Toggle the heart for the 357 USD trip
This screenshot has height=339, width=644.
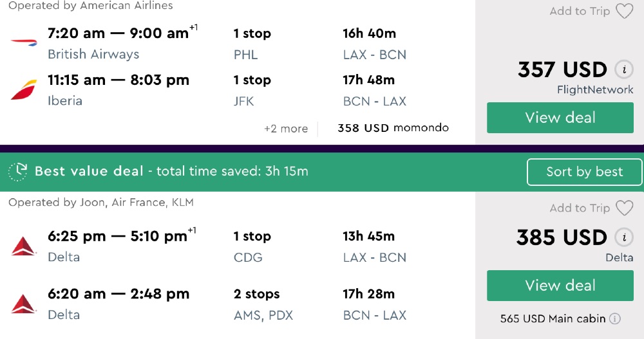624,12
